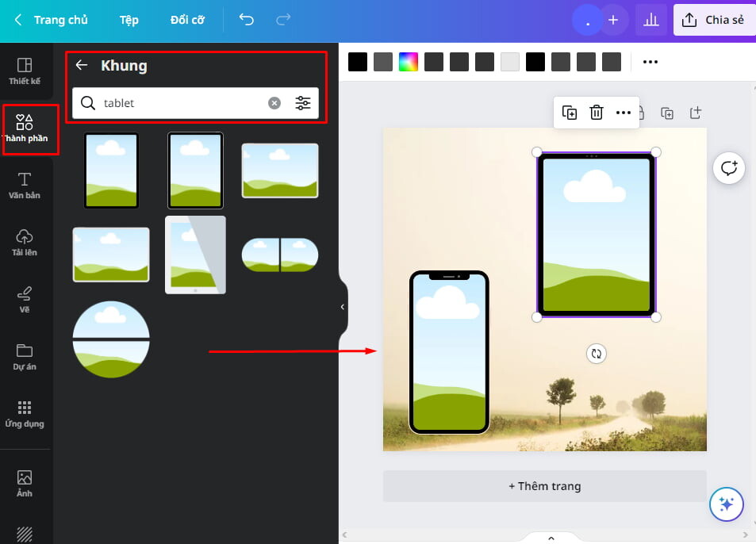The width and height of the screenshot is (756, 544).
Task: Expand the bottom page panel chevron
Action: click(551, 538)
